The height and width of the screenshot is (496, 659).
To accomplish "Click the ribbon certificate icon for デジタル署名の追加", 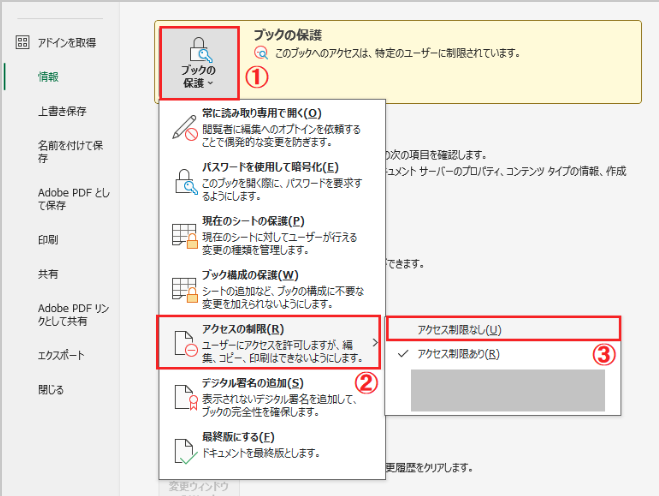I will (186, 396).
